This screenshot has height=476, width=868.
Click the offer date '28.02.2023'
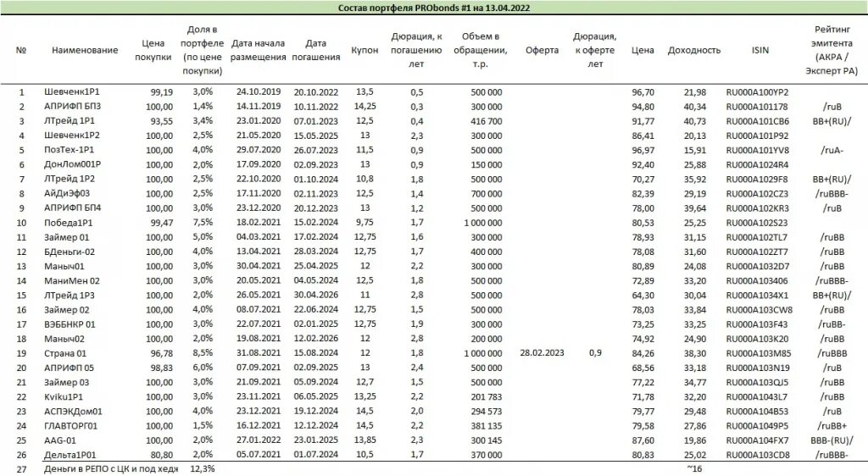(542, 352)
